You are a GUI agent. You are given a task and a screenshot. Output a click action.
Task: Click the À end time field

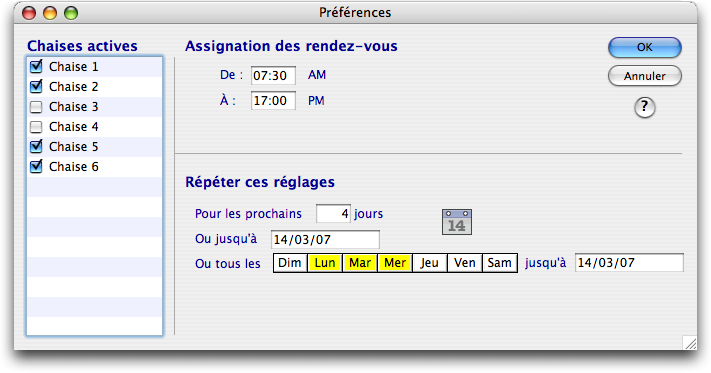273,100
